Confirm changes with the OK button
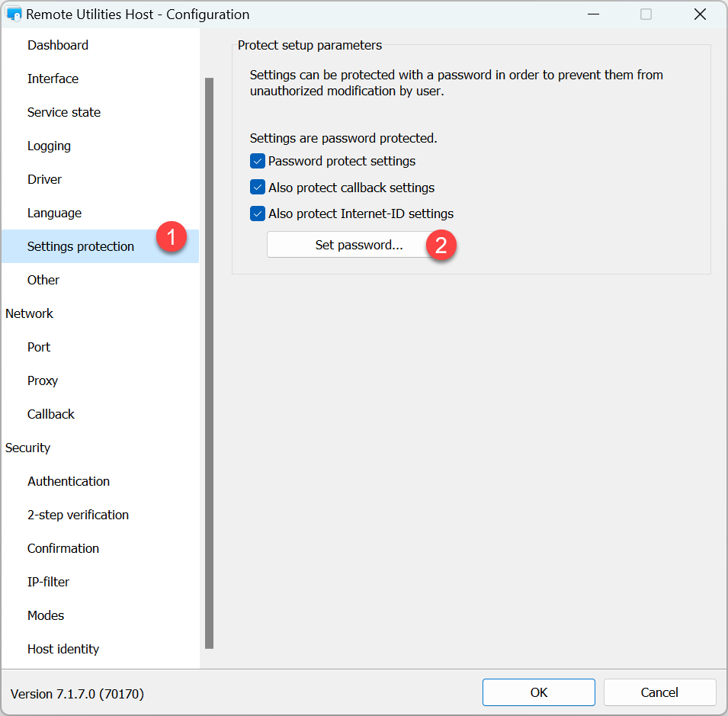 coord(538,692)
